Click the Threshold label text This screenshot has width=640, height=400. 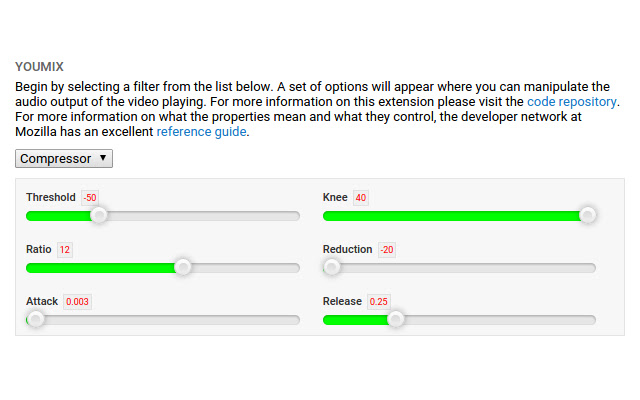coord(50,197)
